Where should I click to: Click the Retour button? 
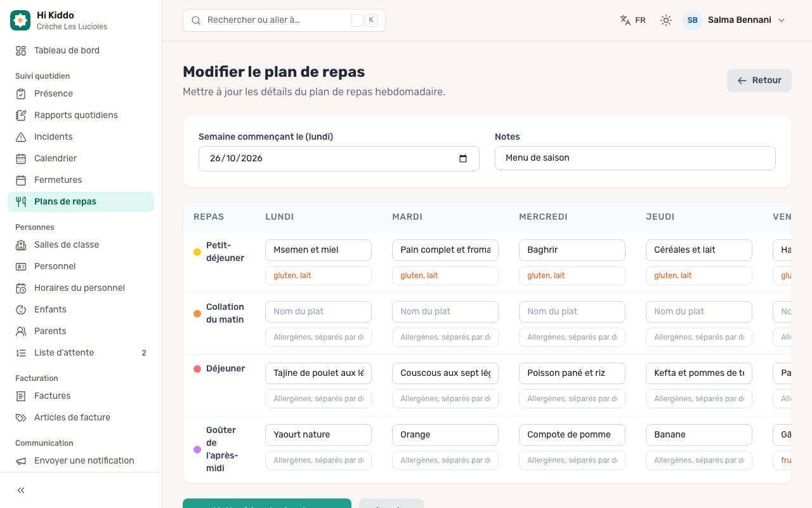click(x=759, y=81)
